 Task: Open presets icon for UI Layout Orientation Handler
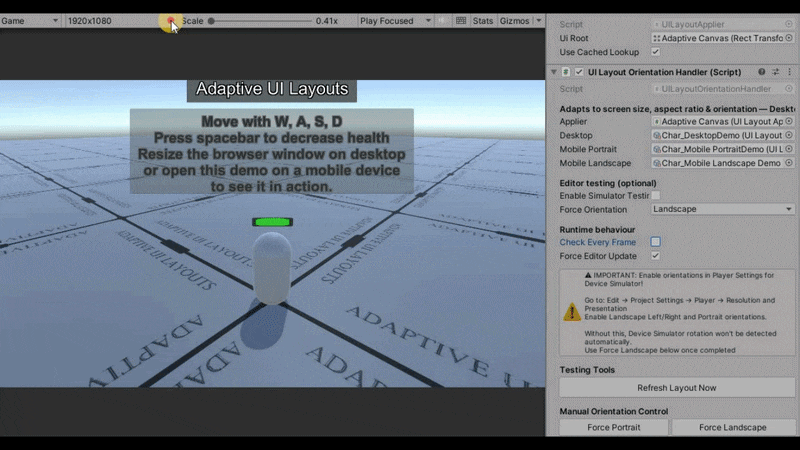pos(776,72)
